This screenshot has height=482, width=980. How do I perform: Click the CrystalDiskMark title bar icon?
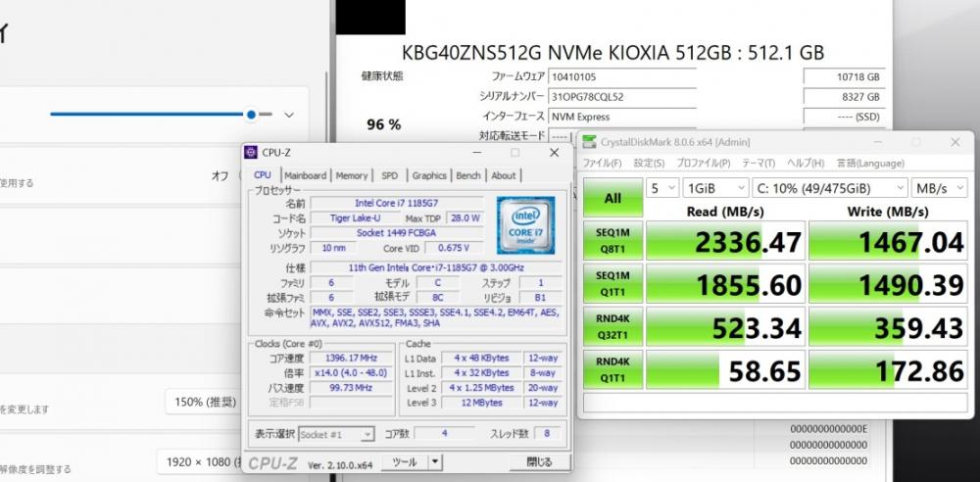tap(589, 142)
